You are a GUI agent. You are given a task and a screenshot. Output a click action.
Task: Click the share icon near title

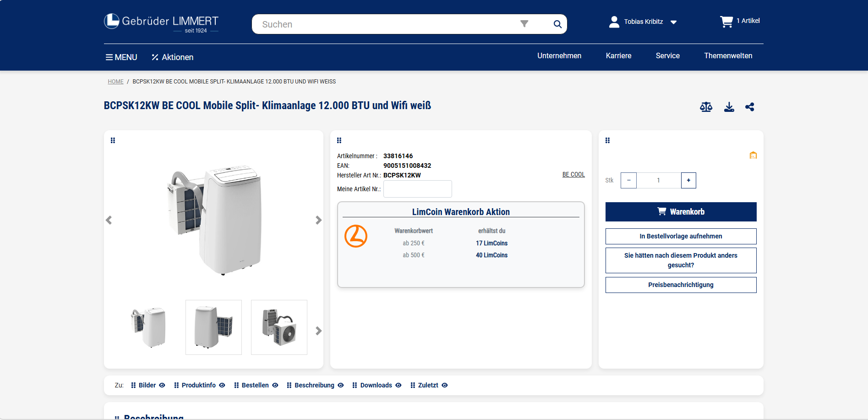pos(750,107)
